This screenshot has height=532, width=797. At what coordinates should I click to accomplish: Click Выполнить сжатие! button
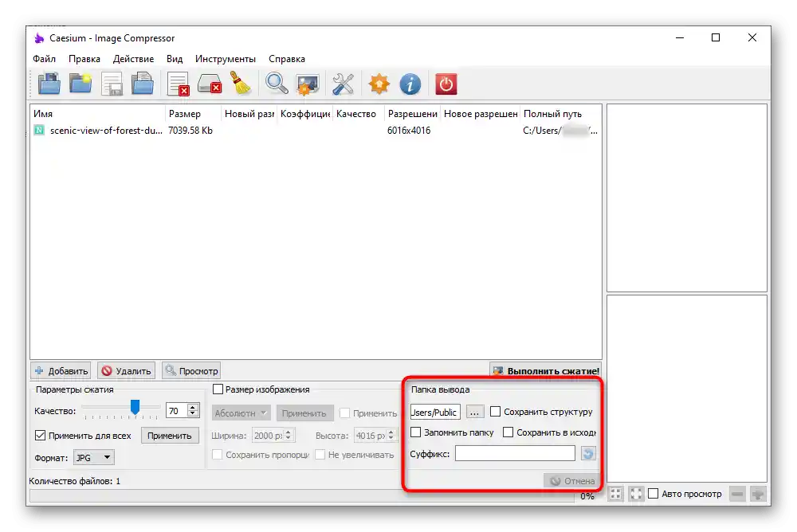[x=546, y=371]
